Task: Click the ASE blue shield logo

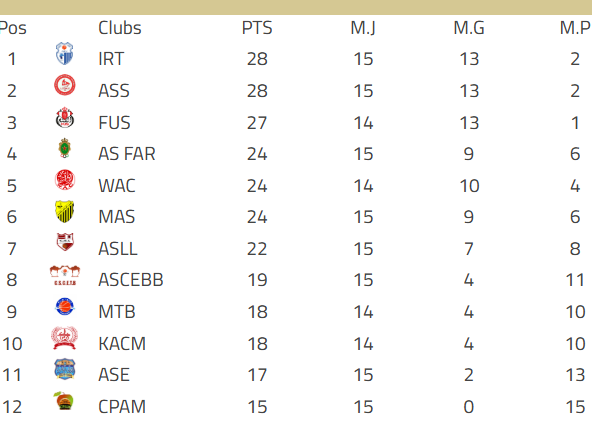Action: click(x=65, y=369)
